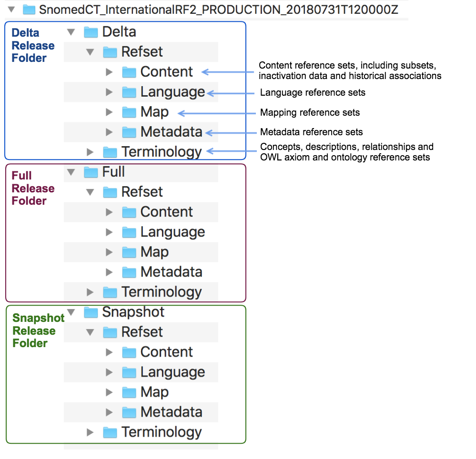Collapse the root SnomedCT release folder triangle

coord(11,10)
